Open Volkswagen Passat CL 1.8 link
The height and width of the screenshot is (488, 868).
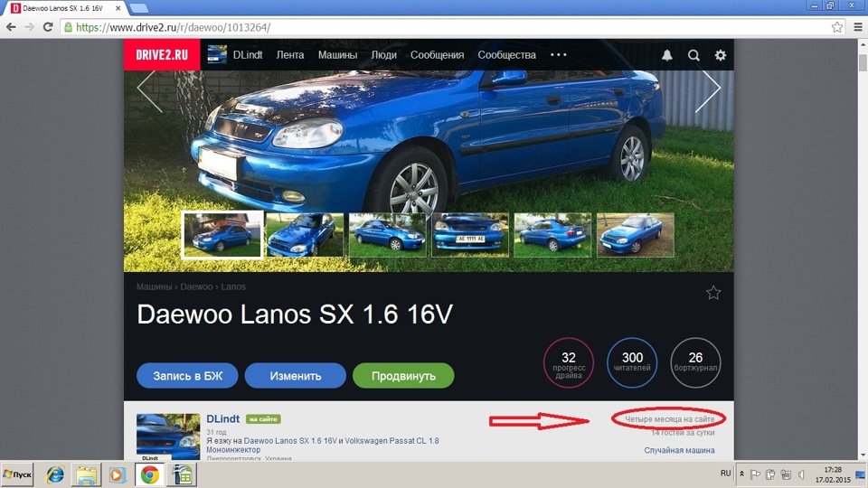coord(392,441)
